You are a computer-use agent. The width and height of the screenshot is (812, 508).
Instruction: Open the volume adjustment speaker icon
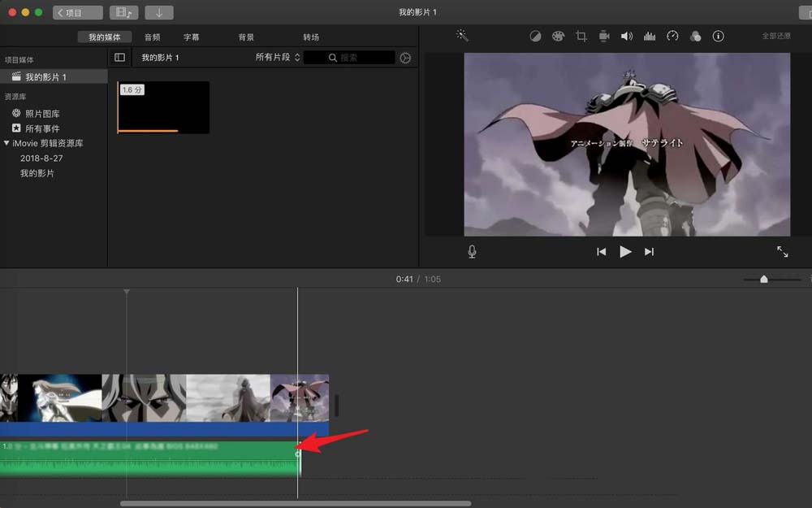tap(627, 36)
